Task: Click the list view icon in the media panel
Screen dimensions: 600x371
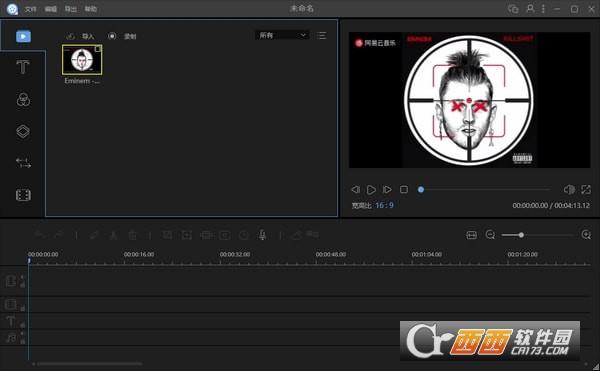Action: 321,36
